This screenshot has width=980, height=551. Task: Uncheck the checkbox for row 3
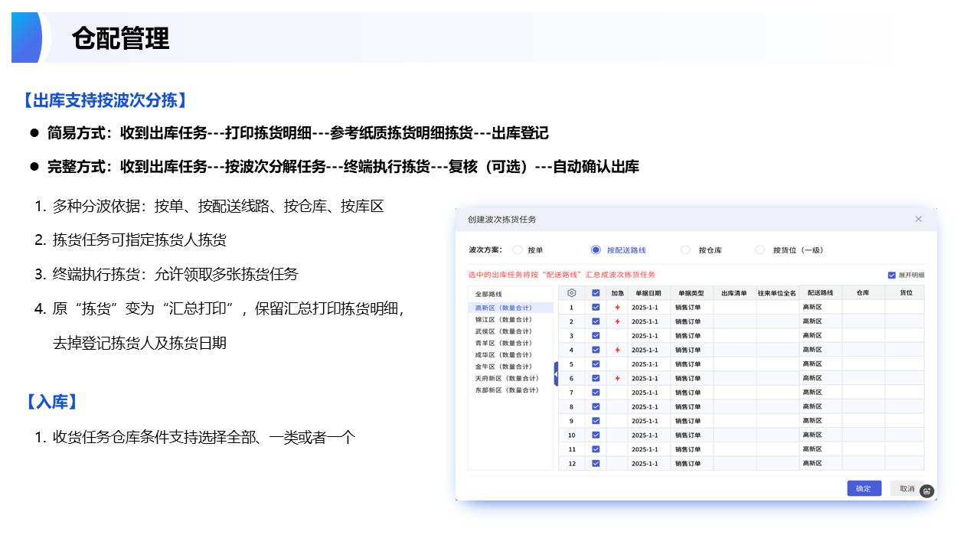(x=596, y=335)
